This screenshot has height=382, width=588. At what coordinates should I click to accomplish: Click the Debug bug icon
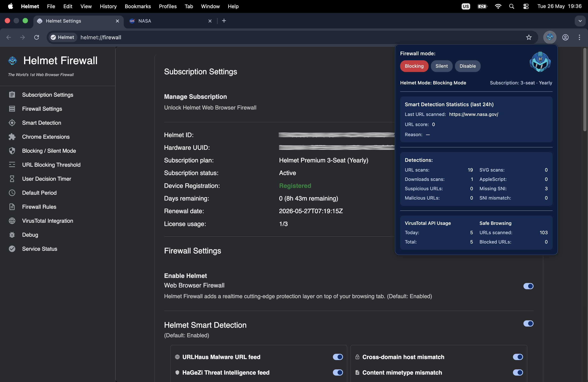click(x=12, y=235)
